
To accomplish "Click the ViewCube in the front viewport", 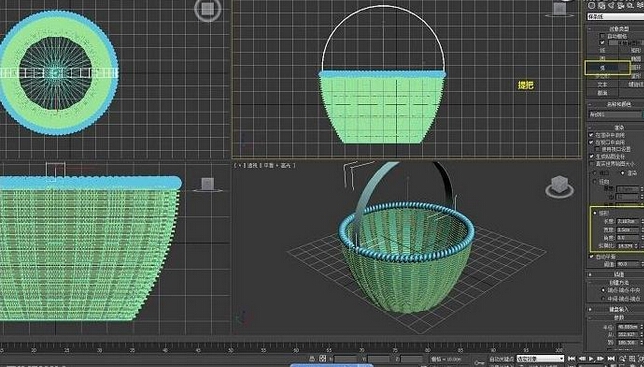I will click(559, 9).
